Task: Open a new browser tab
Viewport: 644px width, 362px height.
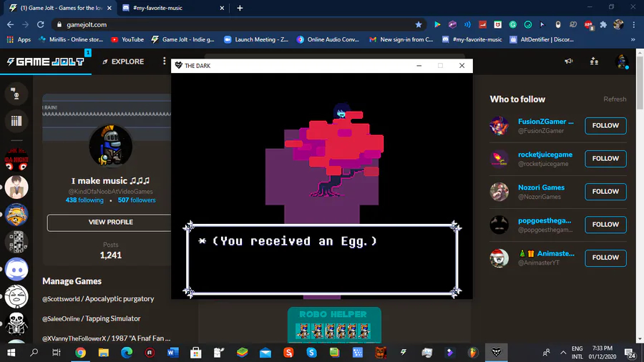Action: pyautogui.click(x=240, y=8)
